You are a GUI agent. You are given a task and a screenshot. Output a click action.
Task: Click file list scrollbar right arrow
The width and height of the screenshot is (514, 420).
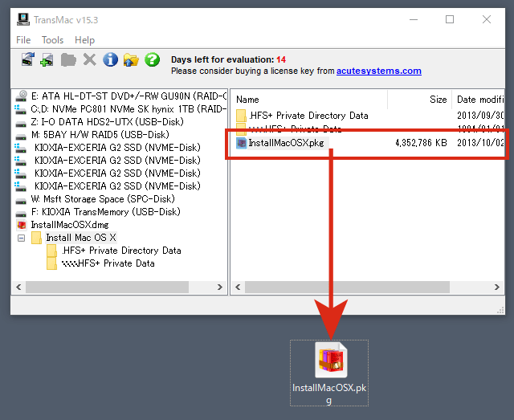(497, 287)
